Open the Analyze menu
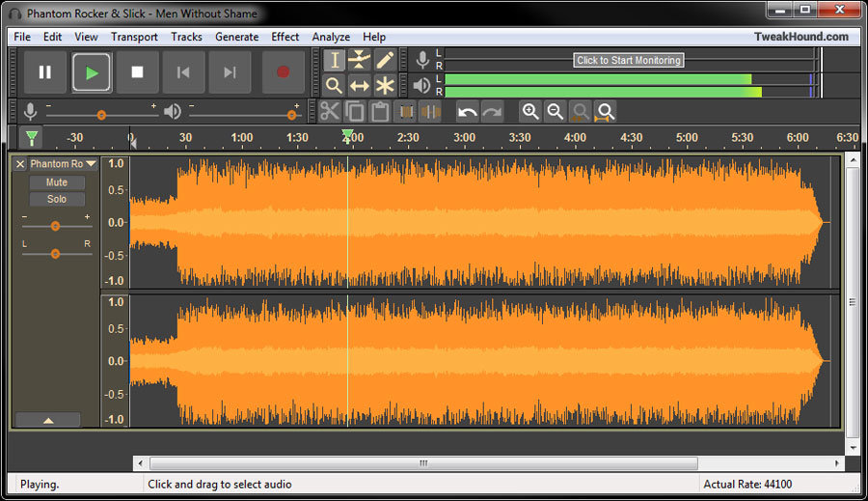868x501 pixels. [x=331, y=37]
